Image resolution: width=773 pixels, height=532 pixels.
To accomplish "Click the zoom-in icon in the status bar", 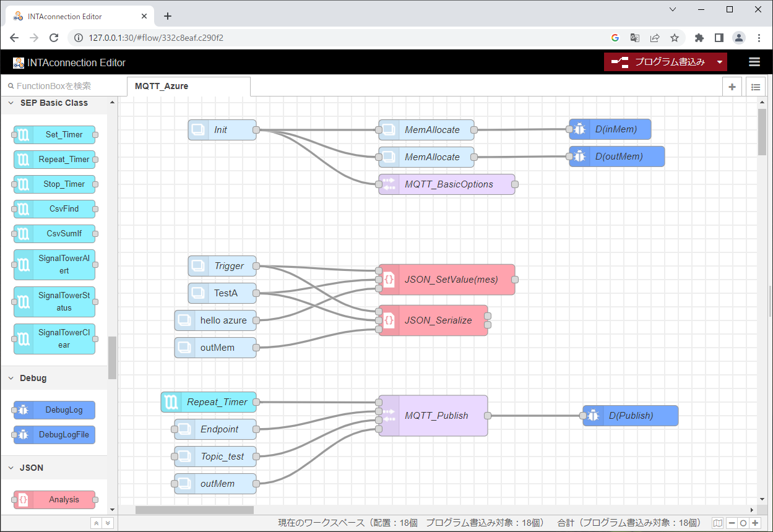I will coord(755,523).
